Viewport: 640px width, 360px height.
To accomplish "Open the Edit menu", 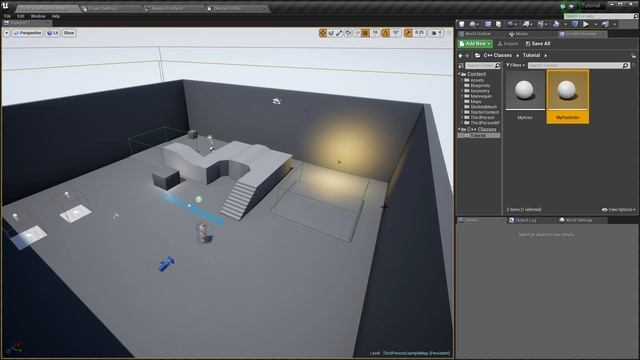I will click(20, 16).
